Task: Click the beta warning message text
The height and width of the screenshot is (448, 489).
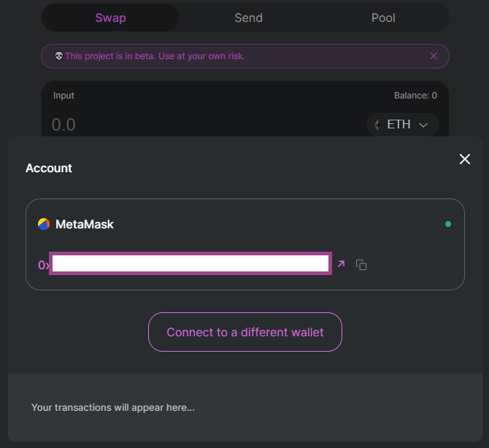Action: coord(155,56)
